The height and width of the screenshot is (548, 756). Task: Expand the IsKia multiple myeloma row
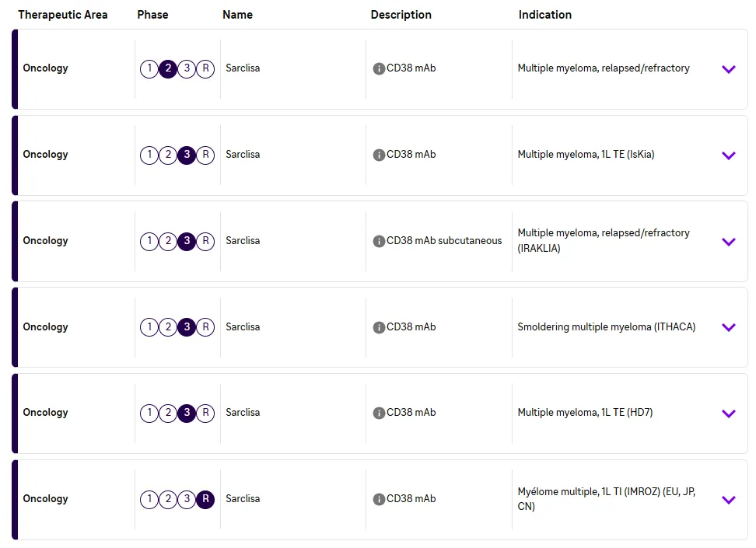coord(729,155)
